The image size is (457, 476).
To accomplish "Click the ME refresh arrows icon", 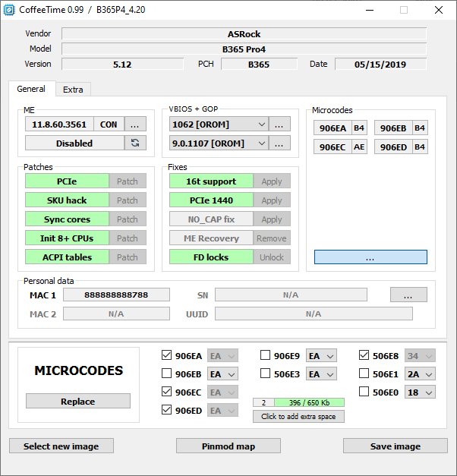I will coord(135,143).
